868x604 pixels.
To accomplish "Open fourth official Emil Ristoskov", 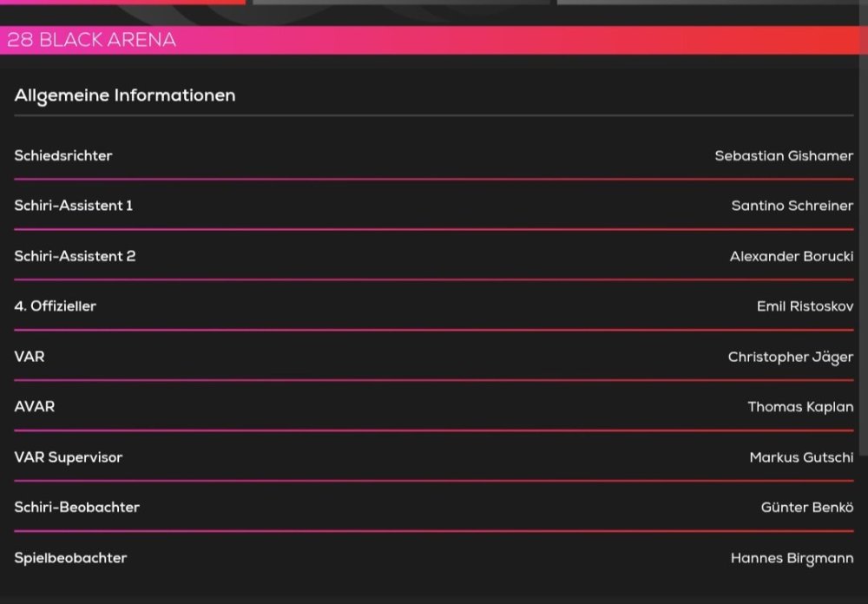I will [805, 306].
